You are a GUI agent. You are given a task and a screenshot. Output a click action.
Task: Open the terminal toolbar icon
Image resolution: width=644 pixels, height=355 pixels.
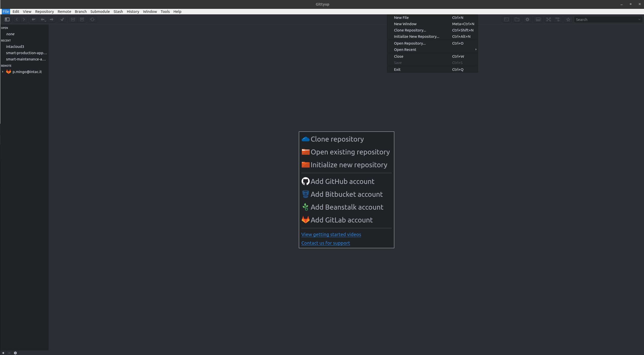coord(506,19)
